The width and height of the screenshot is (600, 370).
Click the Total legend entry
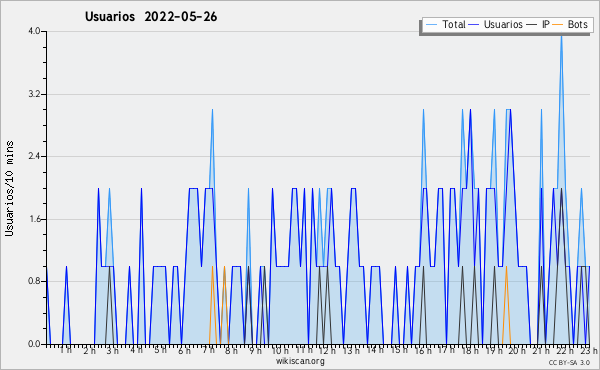[x=446, y=25]
